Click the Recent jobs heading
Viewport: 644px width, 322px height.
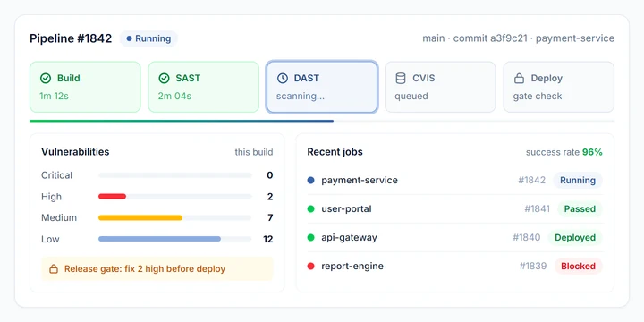335,152
